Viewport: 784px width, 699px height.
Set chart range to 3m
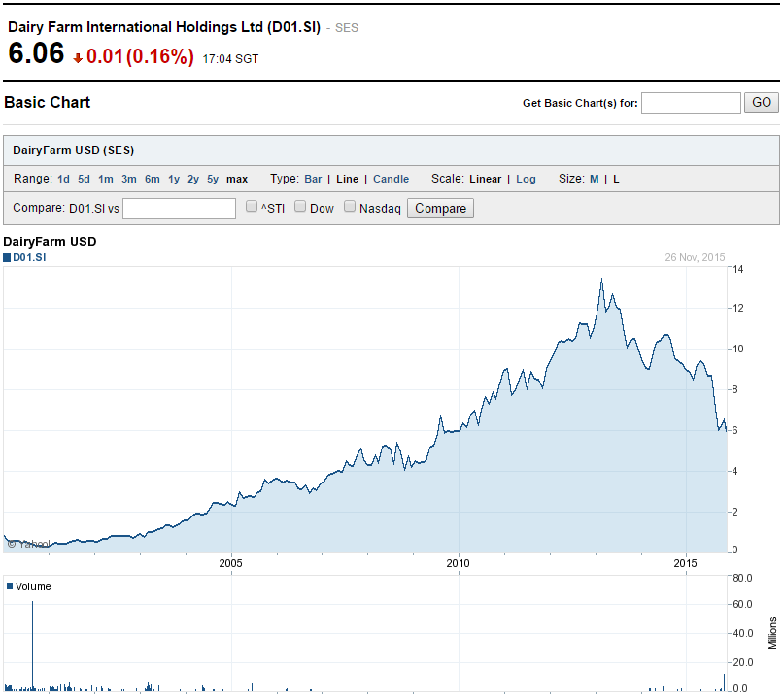click(x=129, y=179)
